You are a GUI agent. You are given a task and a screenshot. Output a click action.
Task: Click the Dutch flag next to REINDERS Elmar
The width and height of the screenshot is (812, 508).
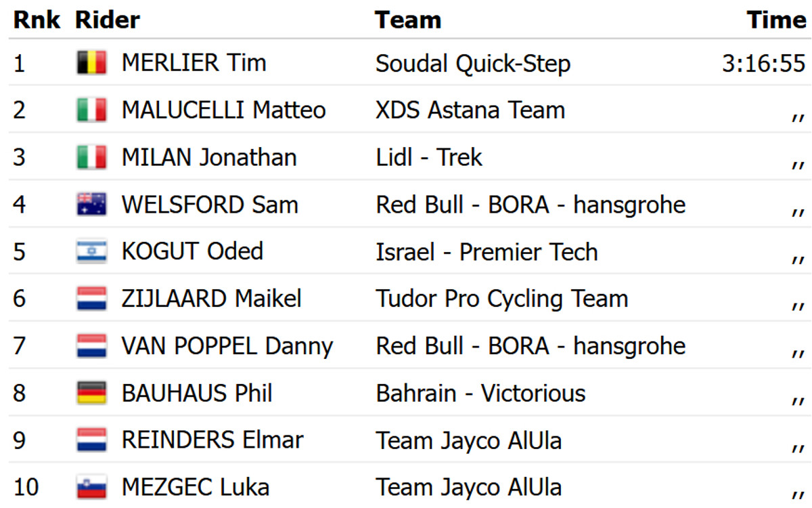[91, 440]
